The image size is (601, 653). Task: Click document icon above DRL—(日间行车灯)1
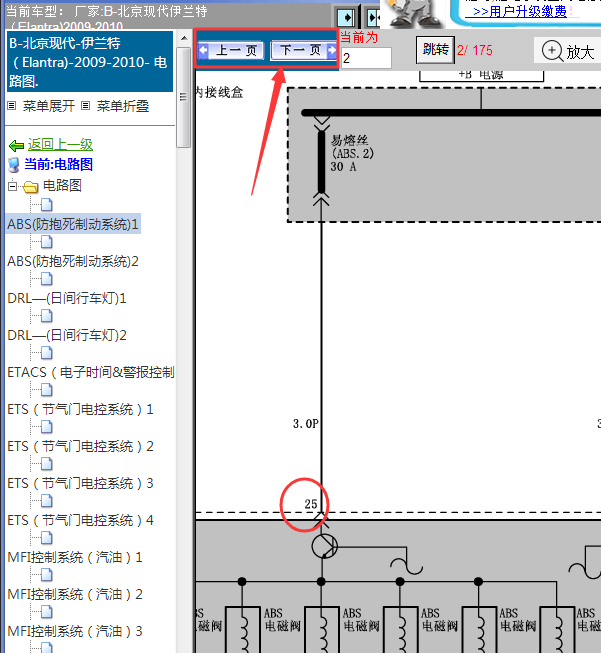click(47, 279)
